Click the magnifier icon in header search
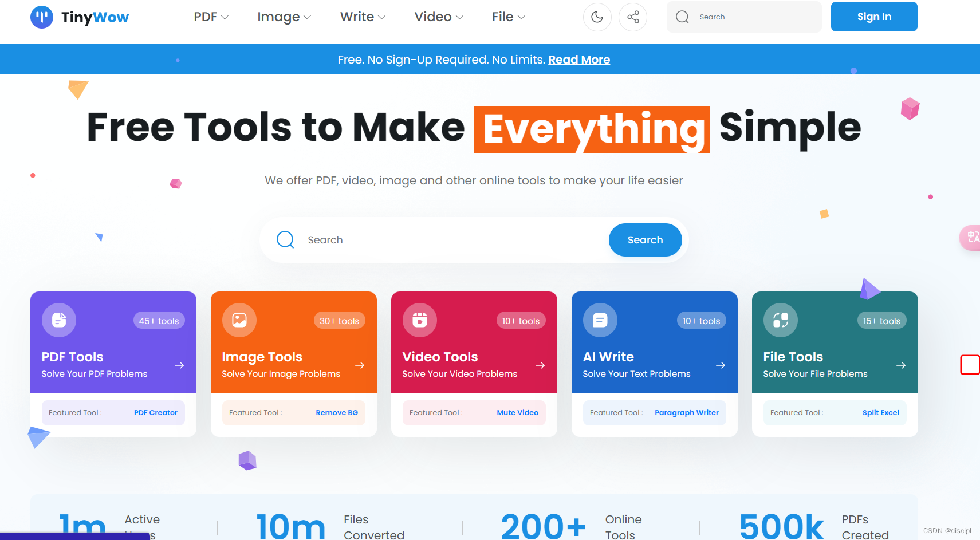The image size is (980, 540). [682, 17]
